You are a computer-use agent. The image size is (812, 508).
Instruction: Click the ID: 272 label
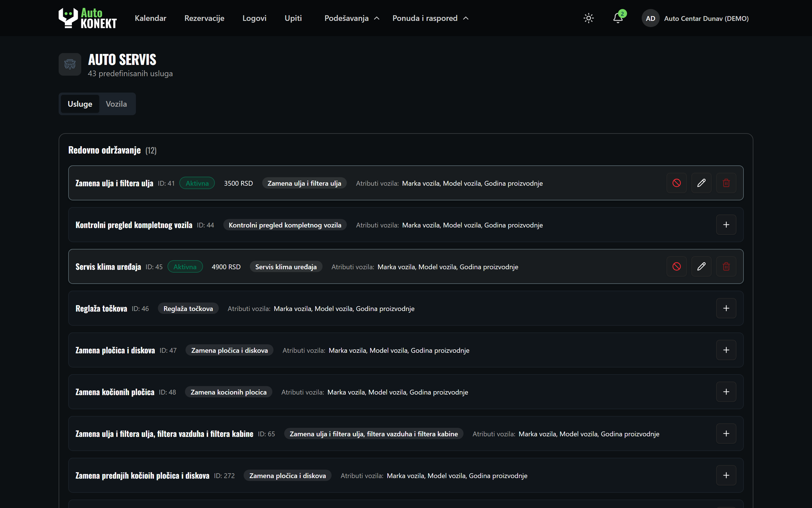(x=224, y=476)
